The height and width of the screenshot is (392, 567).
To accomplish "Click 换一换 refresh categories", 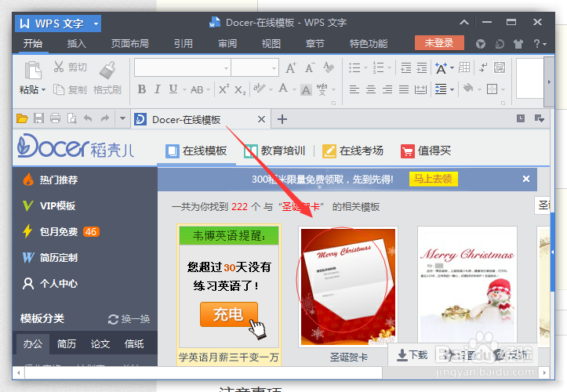I will point(129,319).
